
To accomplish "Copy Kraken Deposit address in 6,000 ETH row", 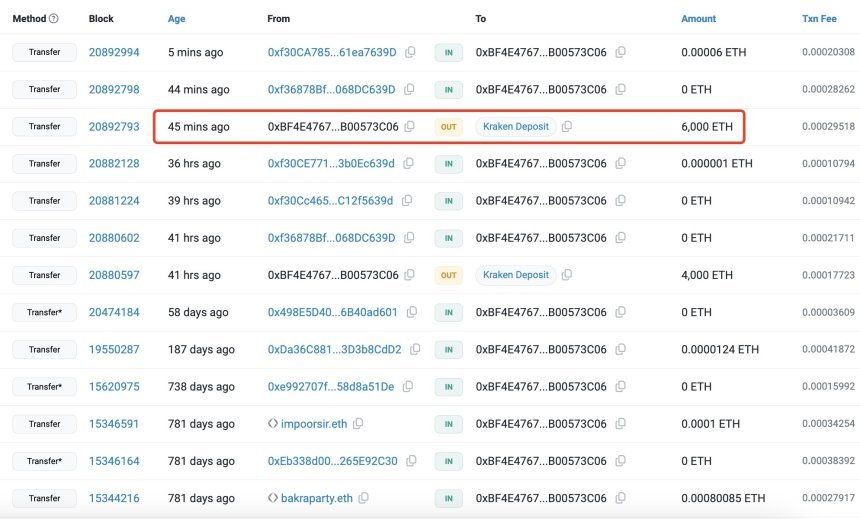I will [x=567, y=126].
